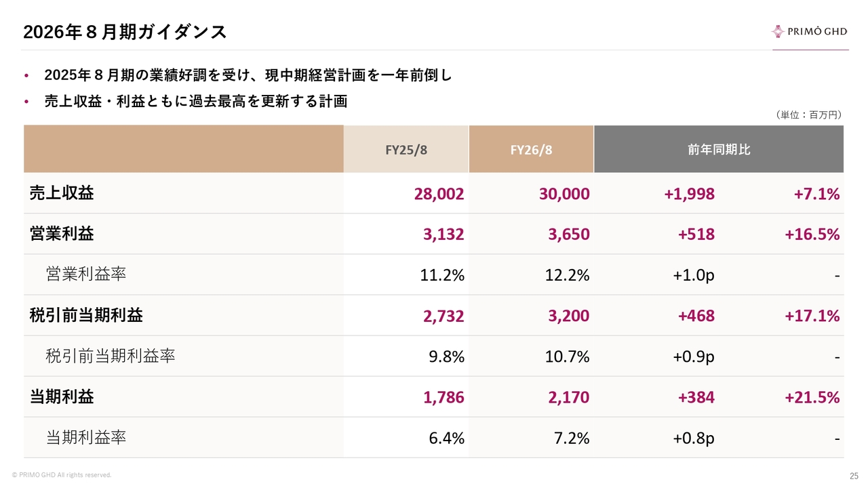Screen dimensions: 868x488
Task: Click the PRIMO GHD diamond logo icon
Action: click(x=777, y=31)
